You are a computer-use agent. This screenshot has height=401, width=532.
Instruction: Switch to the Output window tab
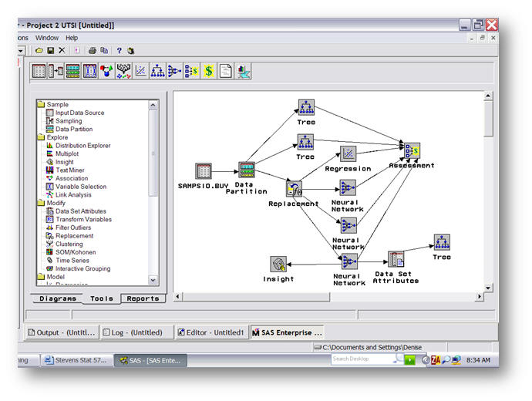click(x=62, y=332)
